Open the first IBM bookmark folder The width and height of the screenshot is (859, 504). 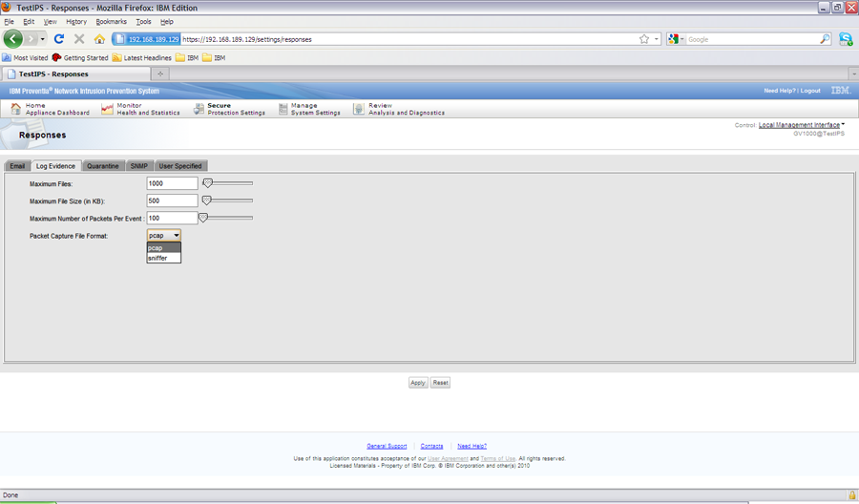187,57
